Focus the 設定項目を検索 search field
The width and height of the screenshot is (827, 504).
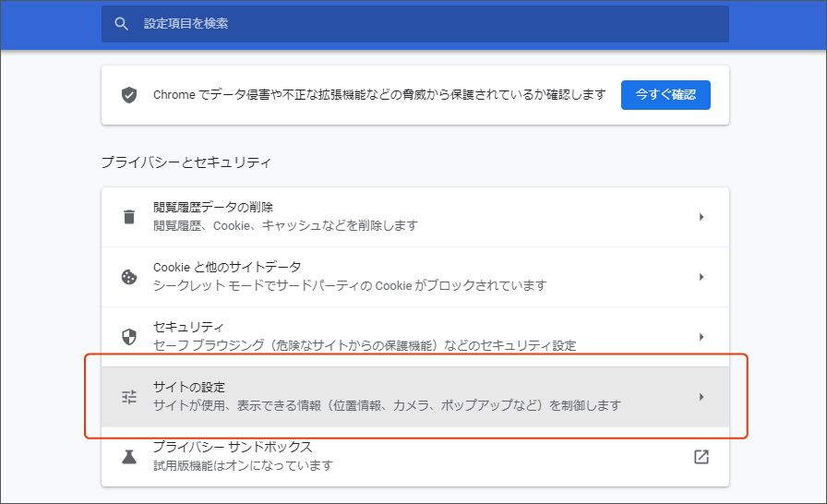[x=415, y=24]
